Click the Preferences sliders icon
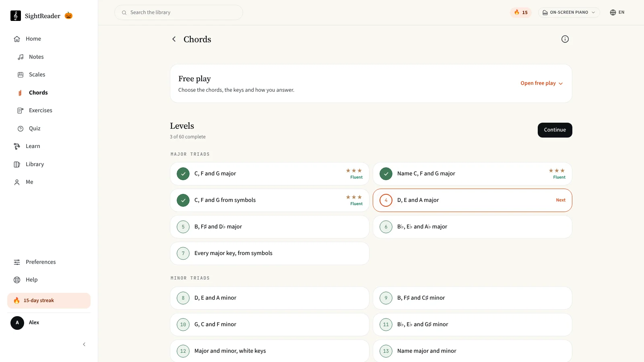This screenshot has height=362, width=644. [x=17, y=262]
